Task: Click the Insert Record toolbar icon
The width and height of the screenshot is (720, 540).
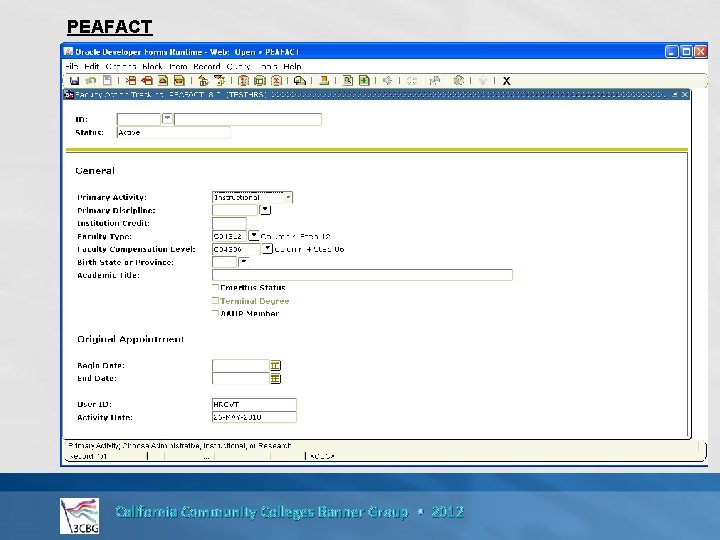Action: click(x=131, y=81)
